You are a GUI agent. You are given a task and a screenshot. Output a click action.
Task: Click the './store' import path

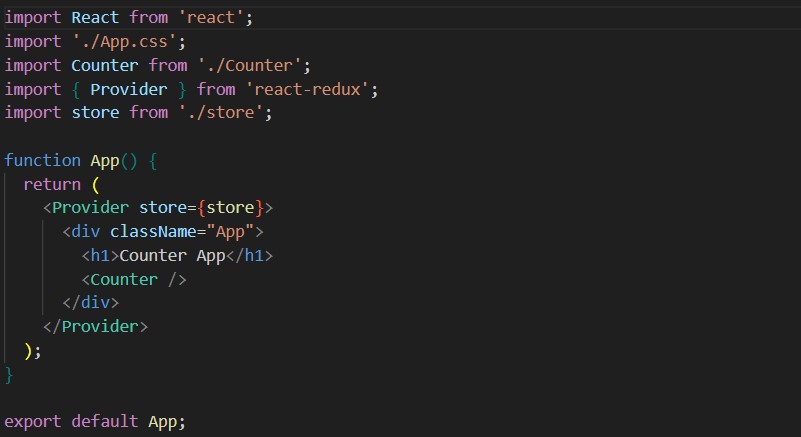click(221, 112)
